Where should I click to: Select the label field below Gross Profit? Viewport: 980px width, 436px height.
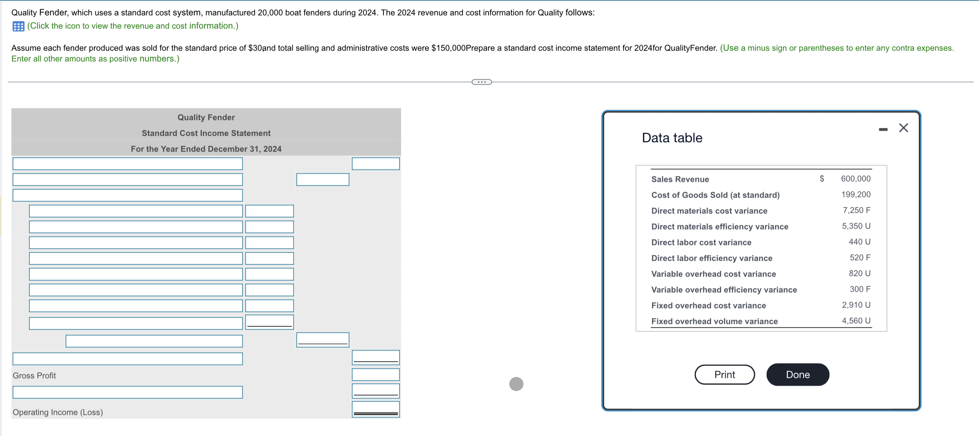coord(128,392)
